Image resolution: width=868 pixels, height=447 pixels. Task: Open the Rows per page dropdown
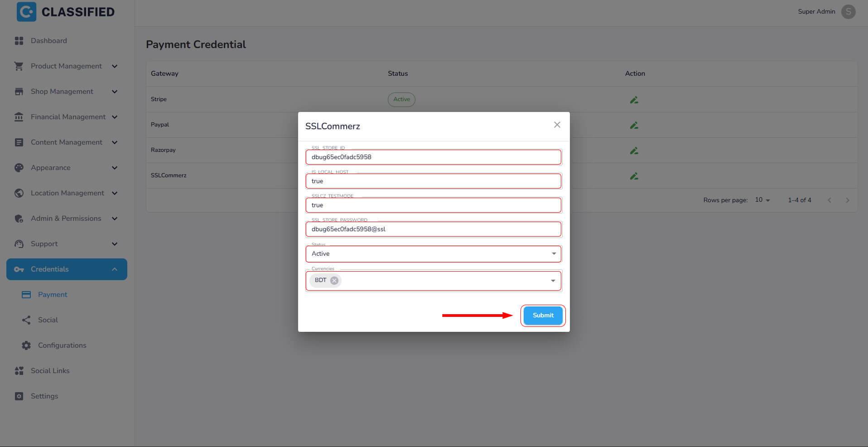point(762,200)
